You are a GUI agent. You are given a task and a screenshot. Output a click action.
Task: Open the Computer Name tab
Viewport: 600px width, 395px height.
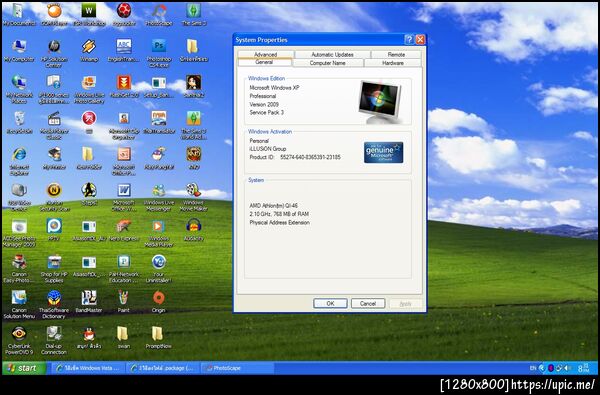[x=328, y=63]
